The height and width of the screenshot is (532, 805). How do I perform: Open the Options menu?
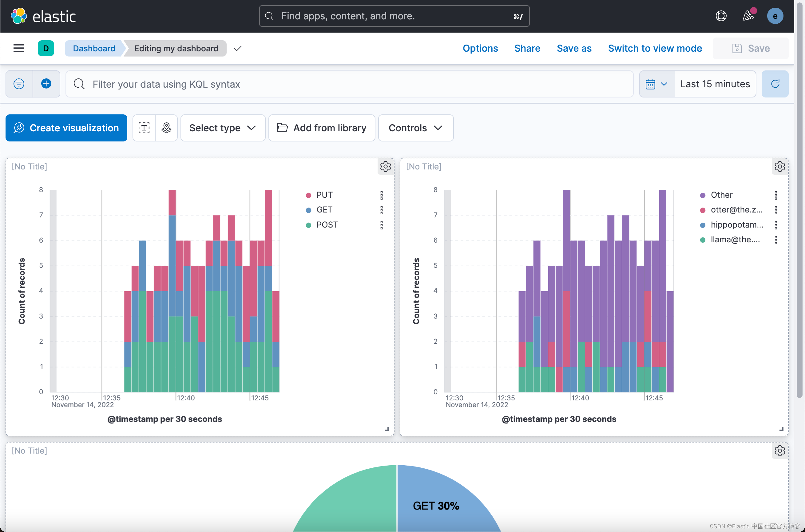(x=480, y=48)
